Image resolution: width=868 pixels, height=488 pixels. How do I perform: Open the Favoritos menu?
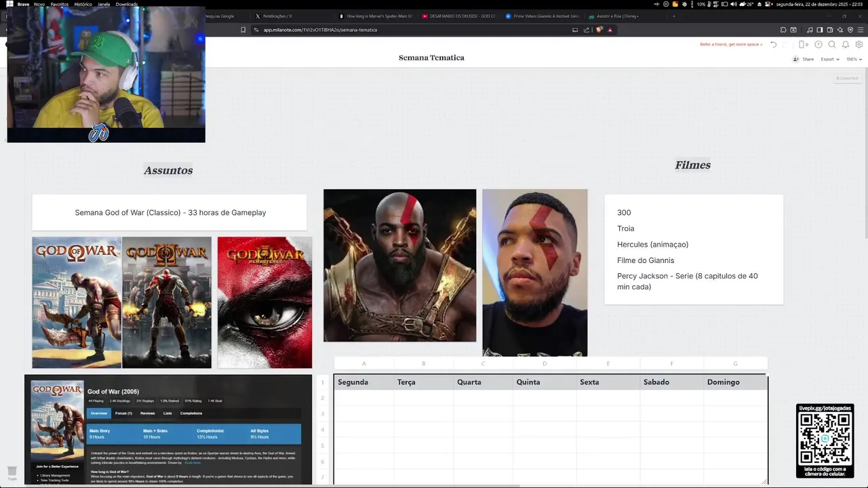coord(60,4)
